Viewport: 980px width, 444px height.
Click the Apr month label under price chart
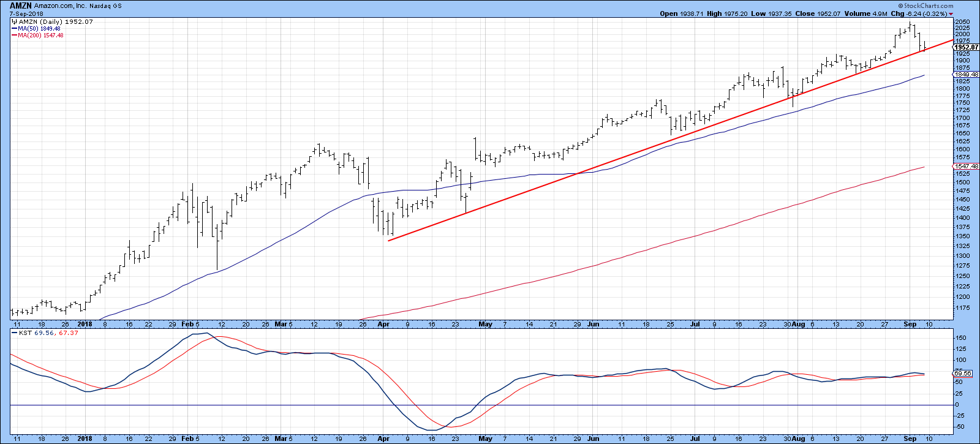point(383,324)
